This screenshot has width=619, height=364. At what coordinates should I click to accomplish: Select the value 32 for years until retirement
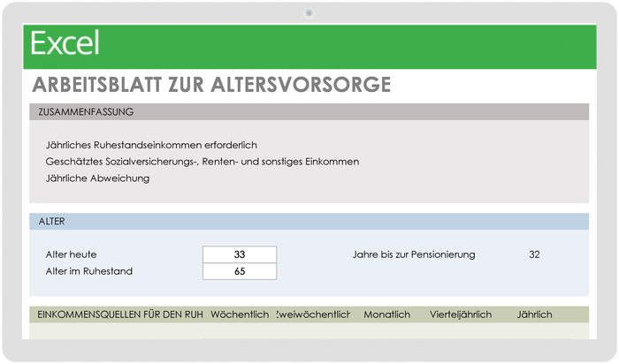click(x=534, y=254)
